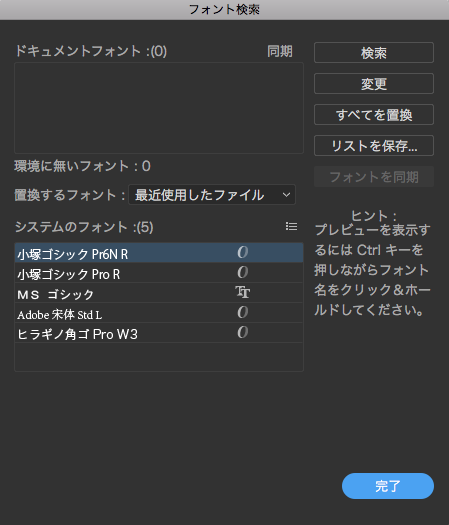Click the 検索 button

pyautogui.click(x=374, y=53)
